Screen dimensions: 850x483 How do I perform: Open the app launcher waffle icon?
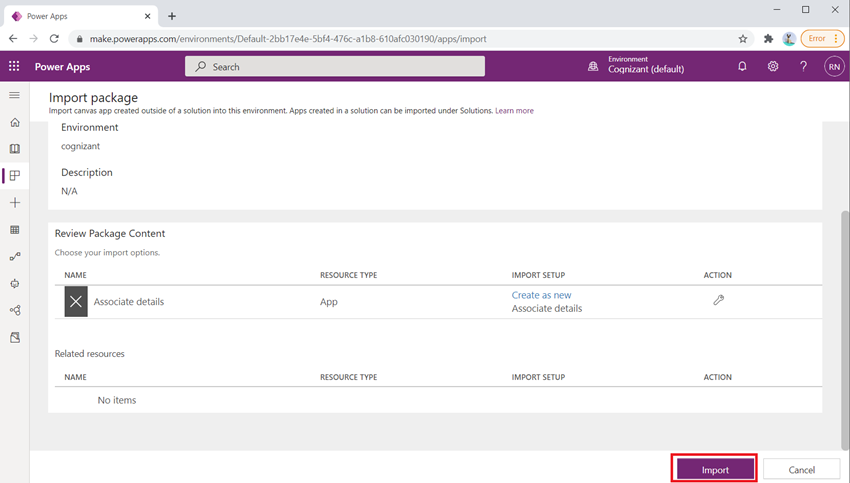14,66
